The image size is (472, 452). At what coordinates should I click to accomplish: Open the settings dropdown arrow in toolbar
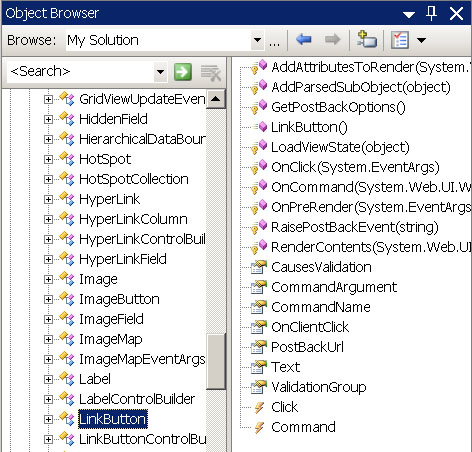[421, 40]
